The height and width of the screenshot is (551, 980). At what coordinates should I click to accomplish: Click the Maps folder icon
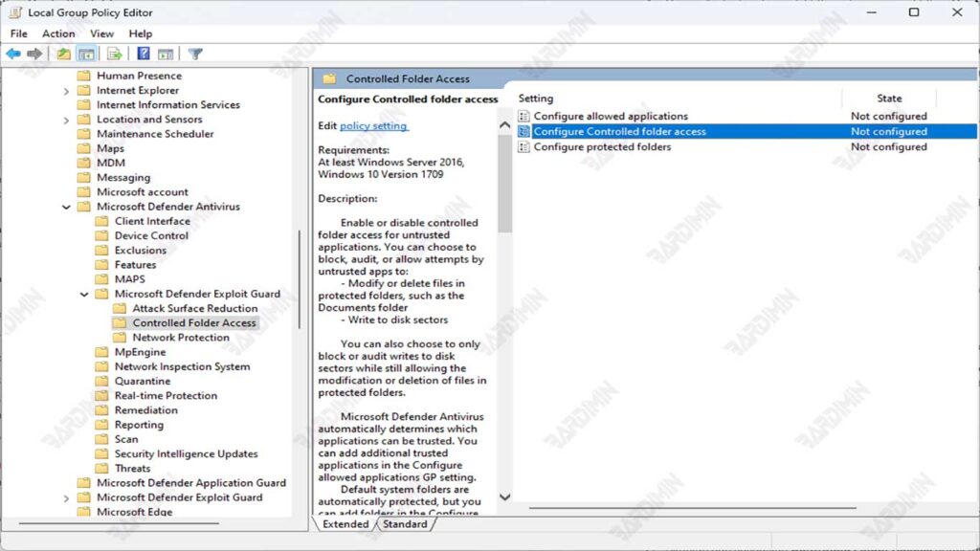84,148
